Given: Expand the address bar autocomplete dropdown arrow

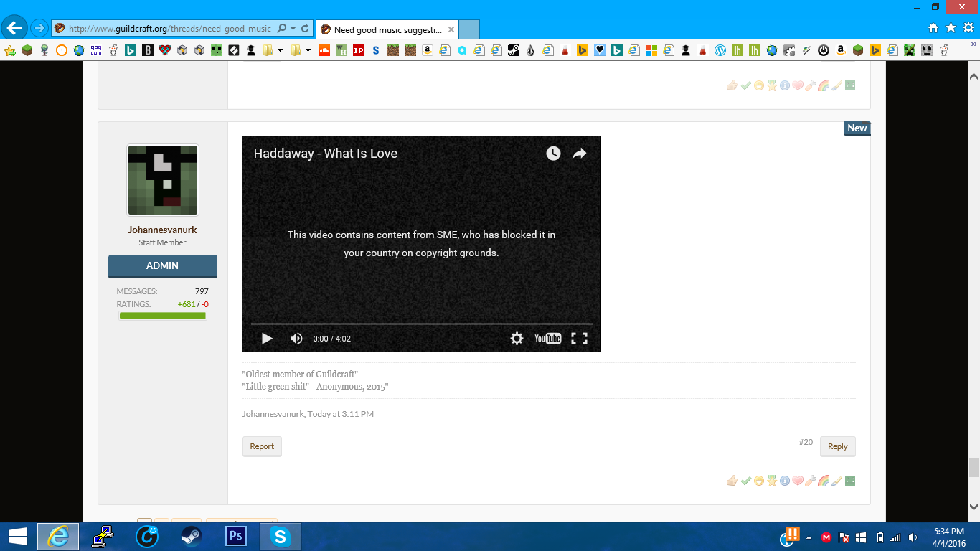Looking at the screenshot, I should tap(293, 29).
